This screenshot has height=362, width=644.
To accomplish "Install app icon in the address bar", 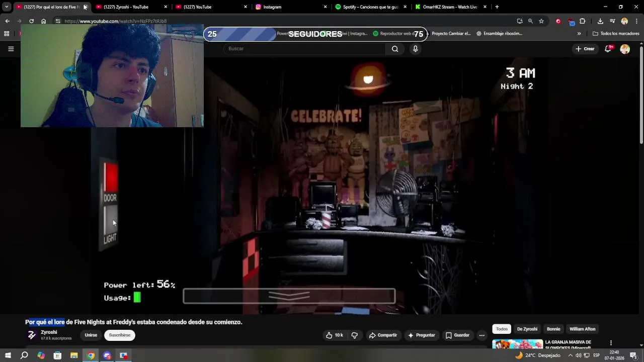I will pyautogui.click(x=520, y=21).
